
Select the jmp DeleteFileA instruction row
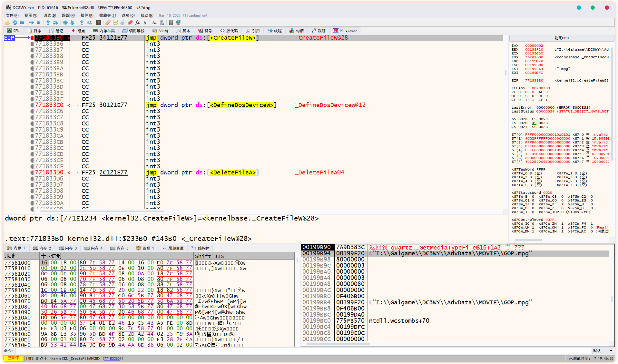pos(269,172)
